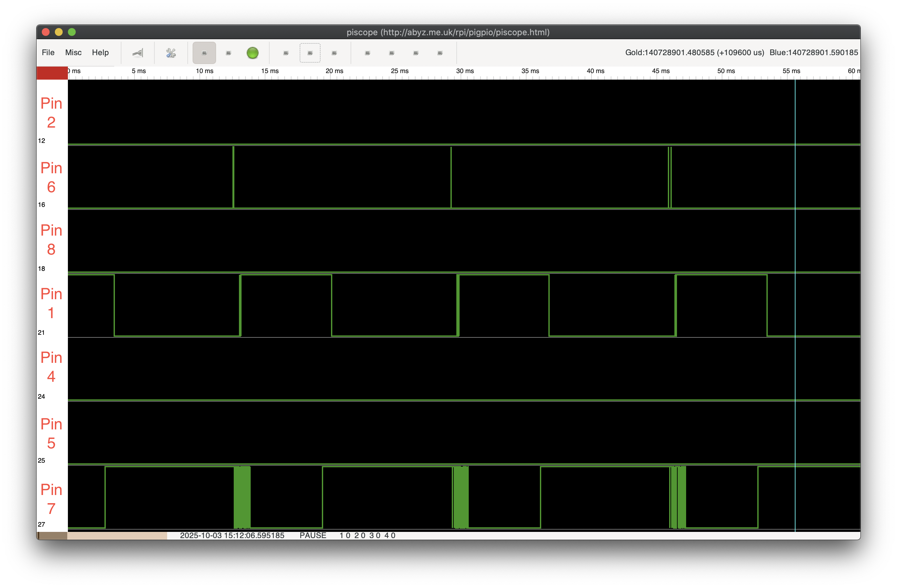897x588 pixels.
Task: Click the 2025-10-03 timestamp in the status bar
Action: click(232, 536)
